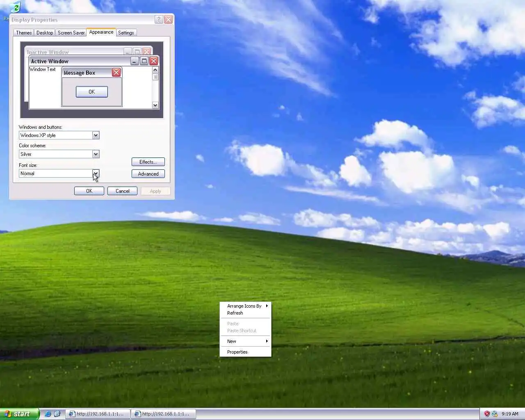Open the New submenu in context menu
This screenshot has height=420, width=525.
pos(245,341)
